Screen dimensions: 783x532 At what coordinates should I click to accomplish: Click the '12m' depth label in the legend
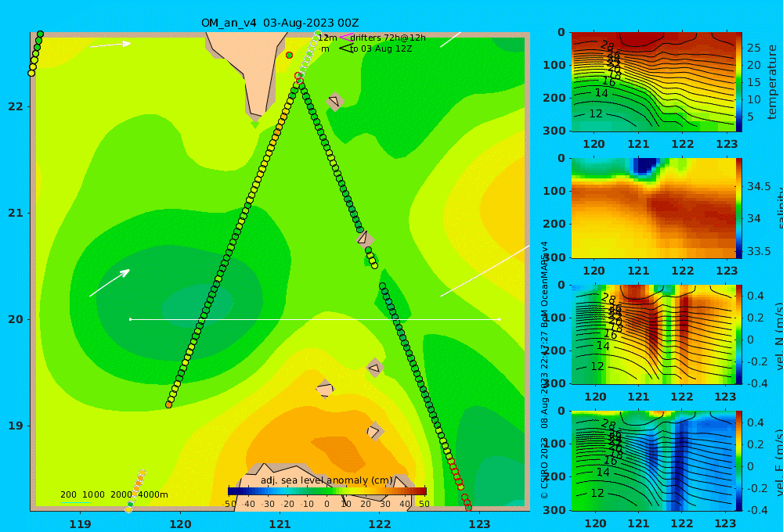coord(327,38)
